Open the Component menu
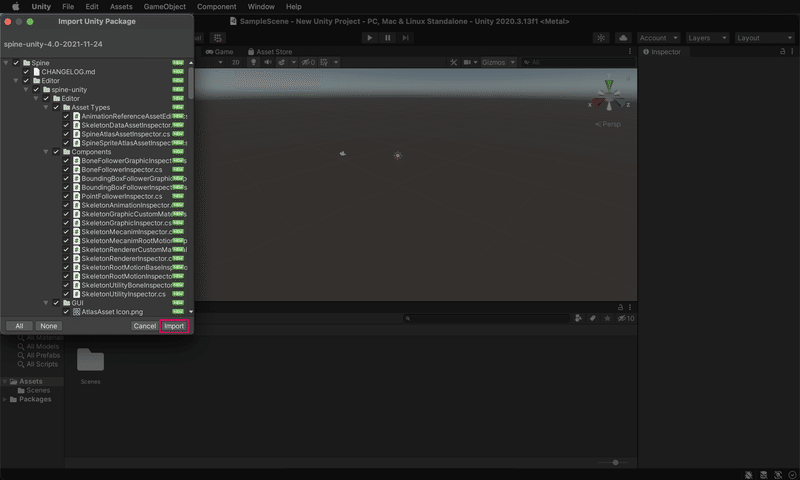800x480 pixels. [x=216, y=7]
